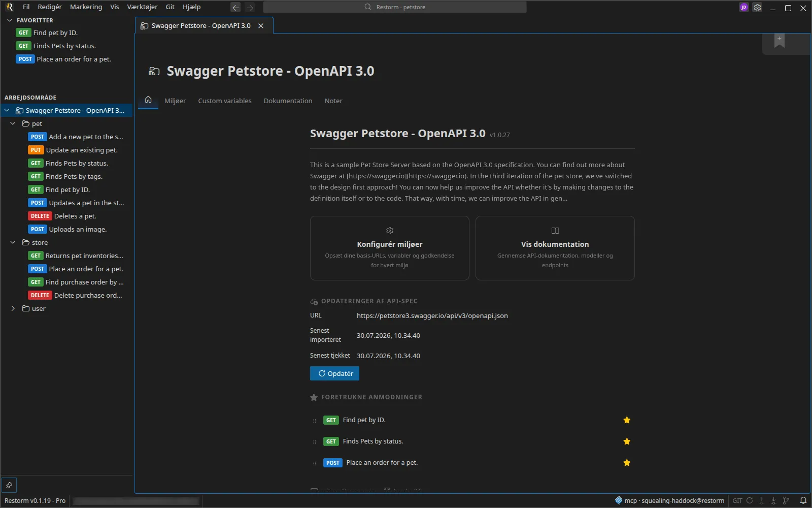Open the Konfigurér miljøer card
Image resolution: width=812 pixels, height=508 pixels.
390,248
